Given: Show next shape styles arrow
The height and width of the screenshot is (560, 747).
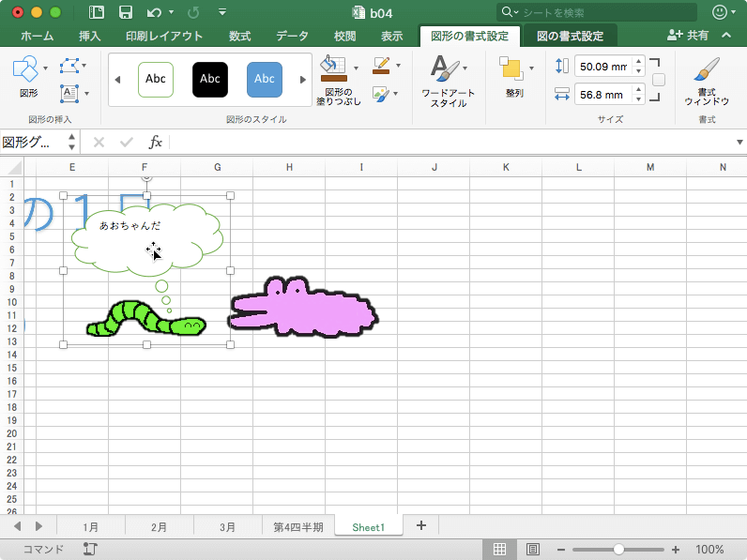Looking at the screenshot, I should [302, 80].
